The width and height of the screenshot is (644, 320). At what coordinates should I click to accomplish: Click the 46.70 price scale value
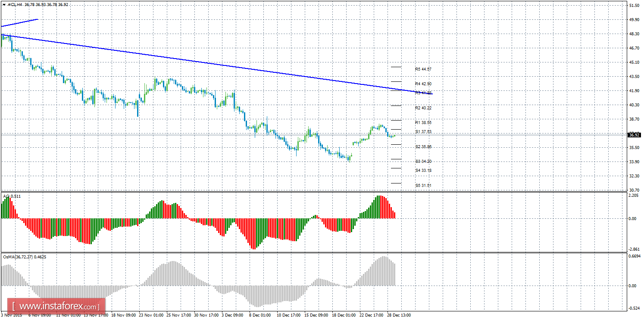(634, 48)
